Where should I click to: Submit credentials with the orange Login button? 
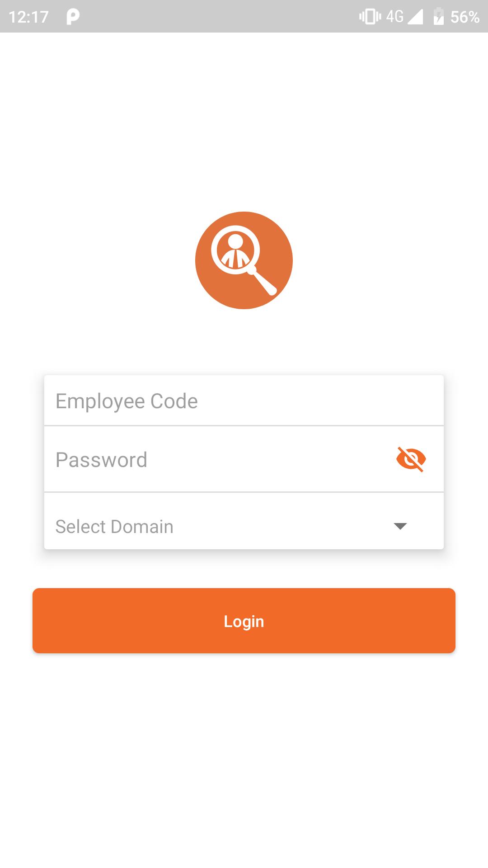(x=244, y=621)
